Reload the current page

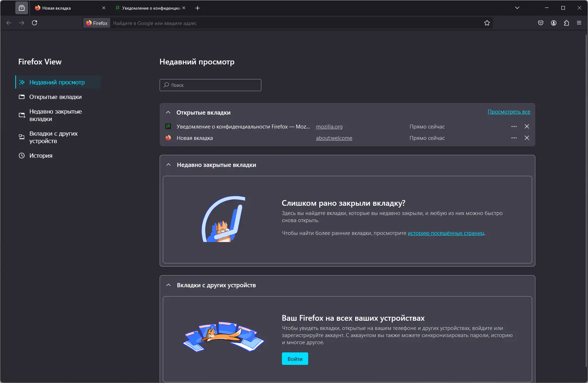coord(34,23)
